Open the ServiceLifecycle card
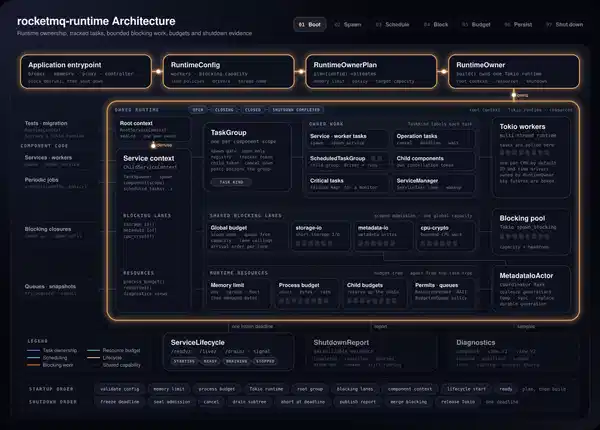Screen dimensions: 600x430 point(229,352)
